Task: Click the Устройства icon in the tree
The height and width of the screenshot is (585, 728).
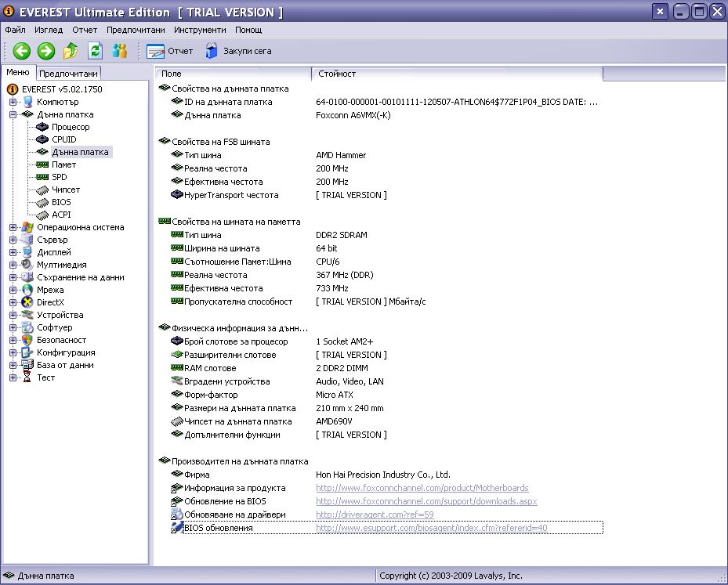Action: (28, 315)
